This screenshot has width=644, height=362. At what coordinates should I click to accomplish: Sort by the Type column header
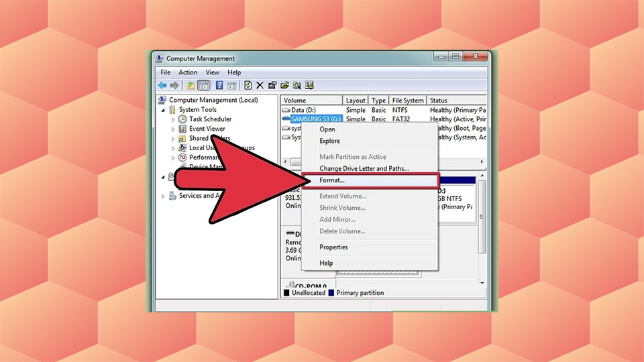pyautogui.click(x=378, y=100)
